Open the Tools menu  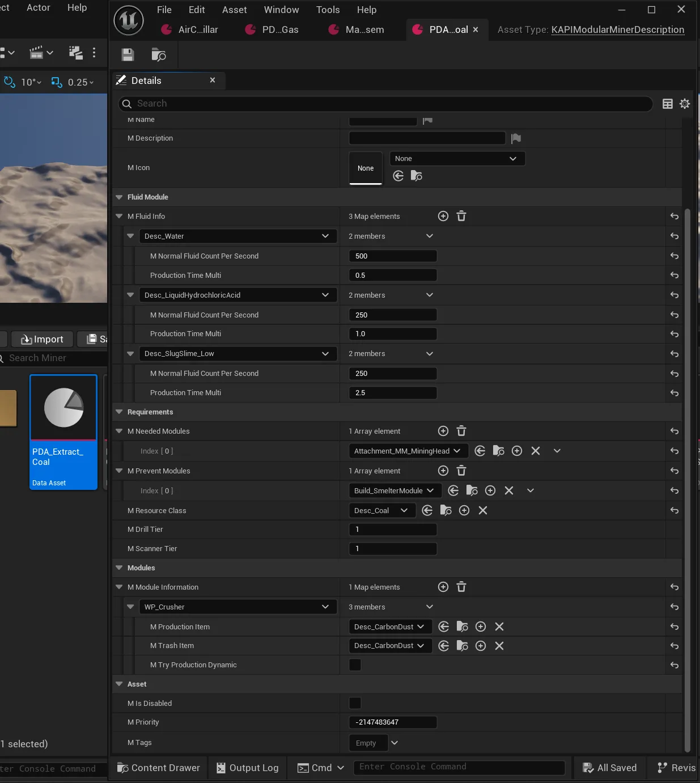pos(328,10)
